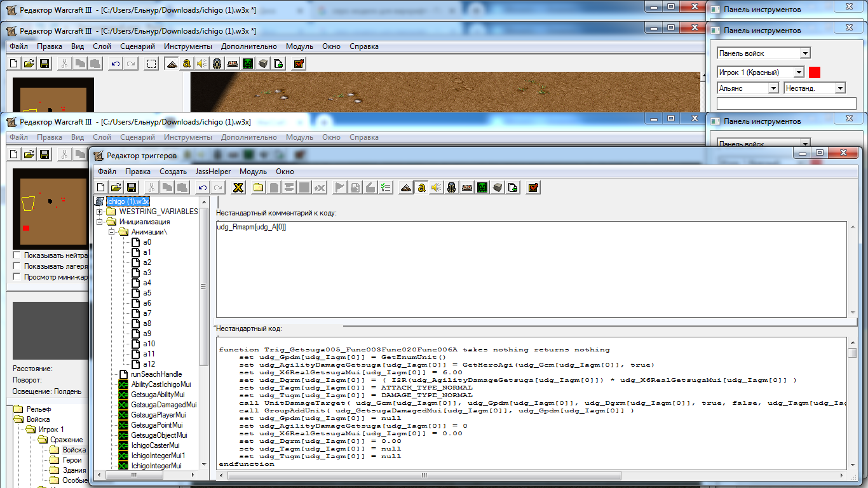Open Import Manager from upper World Editor toolbar
This screenshot has width=868, height=488.
point(278,64)
